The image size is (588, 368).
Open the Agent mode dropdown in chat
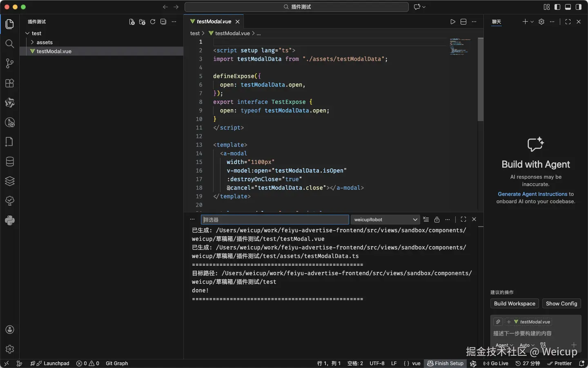pyautogui.click(x=504, y=345)
